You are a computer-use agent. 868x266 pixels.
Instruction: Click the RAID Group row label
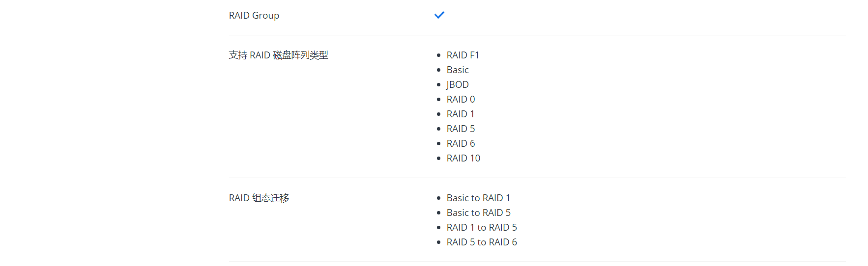point(254,15)
